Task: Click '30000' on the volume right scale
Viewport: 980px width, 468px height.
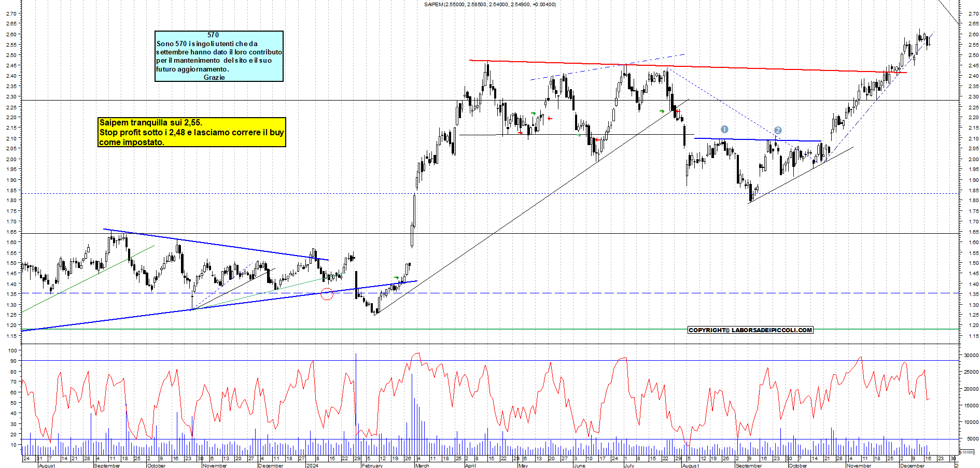Action: [971, 356]
